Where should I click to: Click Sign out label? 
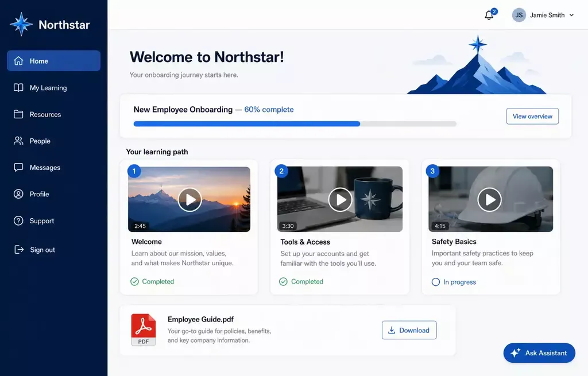click(42, 250)
